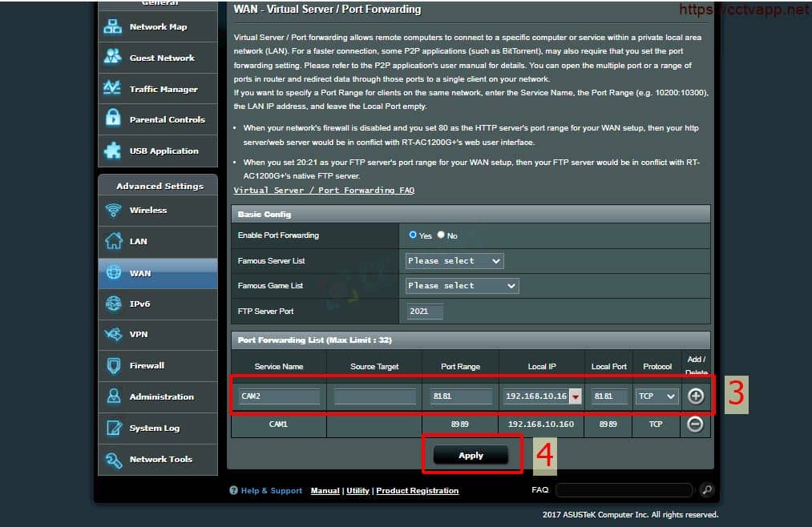This screenshot has height=527, width=812.
Task: Expand the Famous Server List dropdown
Action: pos(454,261)
